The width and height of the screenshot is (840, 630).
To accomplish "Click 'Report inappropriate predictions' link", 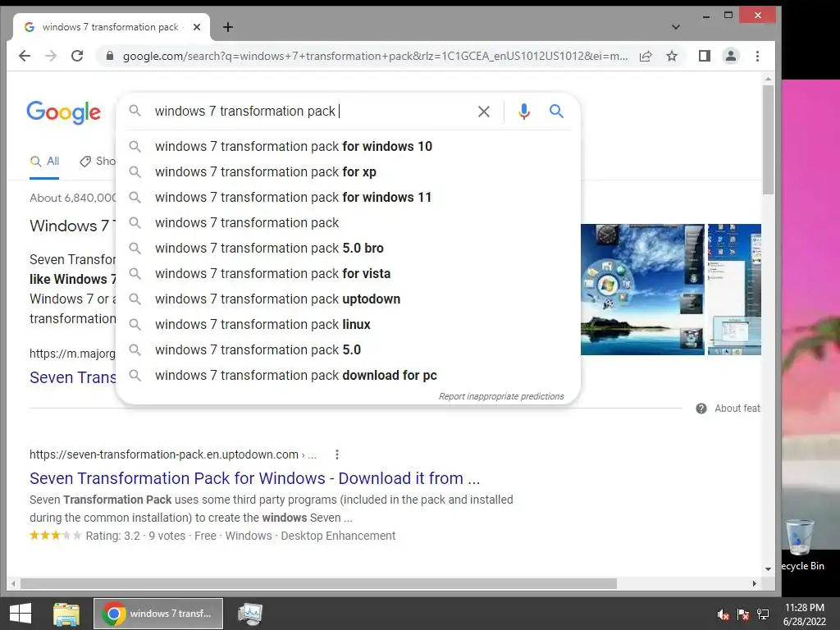I will [x=501, y=396].
